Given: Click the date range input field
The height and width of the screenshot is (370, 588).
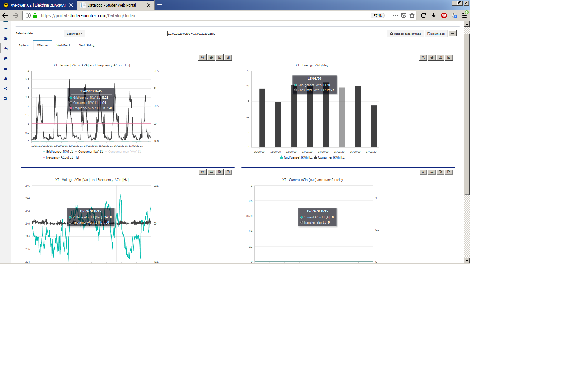Looking at the screenshot, I should [238, 34].
